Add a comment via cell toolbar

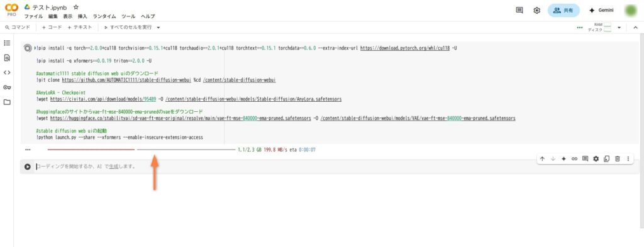click(x=585, y=159)
